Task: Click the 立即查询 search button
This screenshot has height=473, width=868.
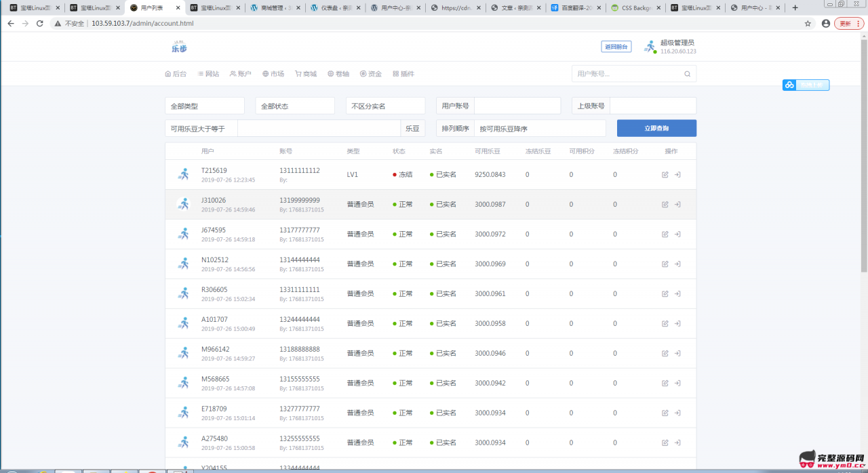Action: click(x=656, y=128)
